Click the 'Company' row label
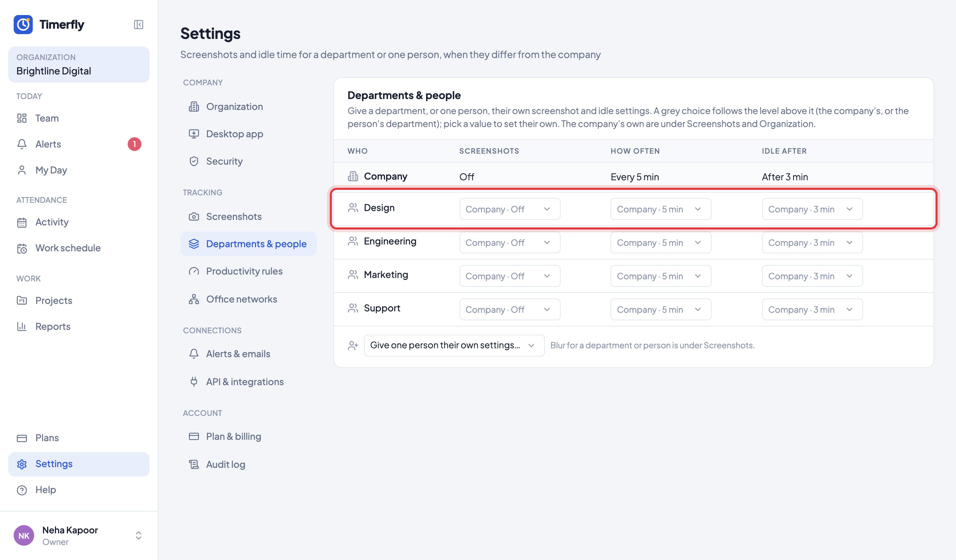956x560 pixels. (x=385, y=177)
